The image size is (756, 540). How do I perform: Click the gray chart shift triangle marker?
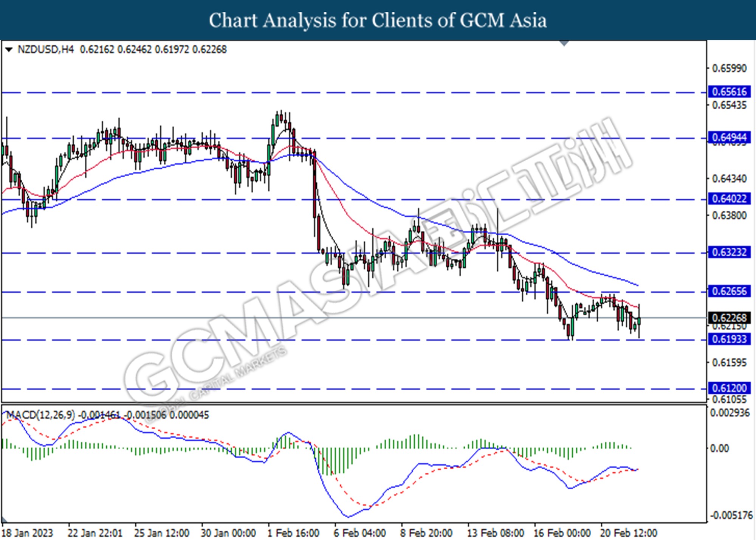564,43
